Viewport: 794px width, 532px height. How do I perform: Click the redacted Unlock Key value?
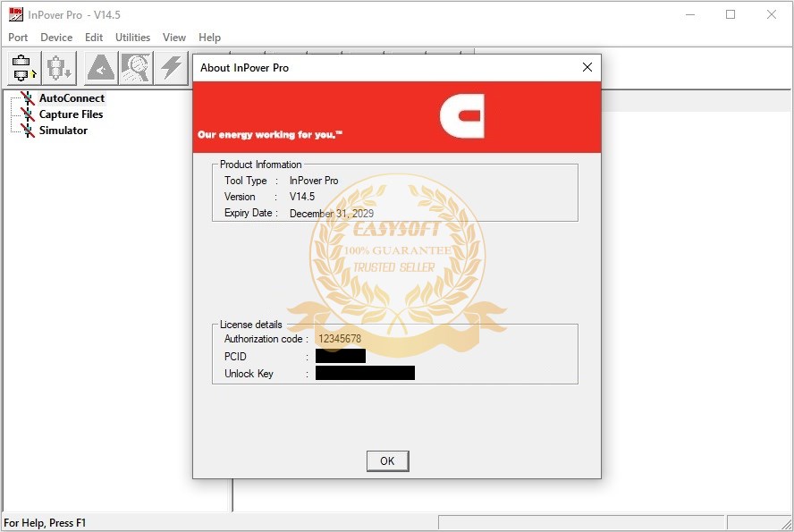[x=365, y=373]
